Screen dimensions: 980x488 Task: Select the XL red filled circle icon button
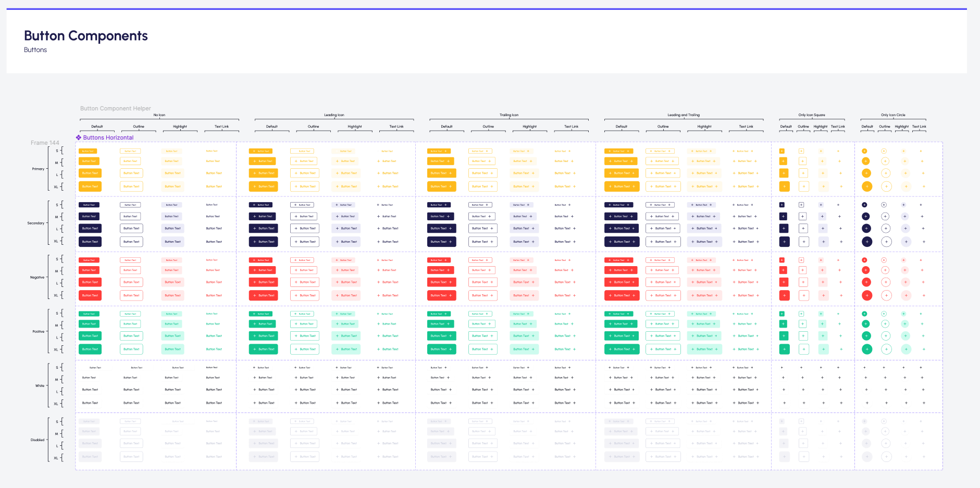(x=867, y=296)
